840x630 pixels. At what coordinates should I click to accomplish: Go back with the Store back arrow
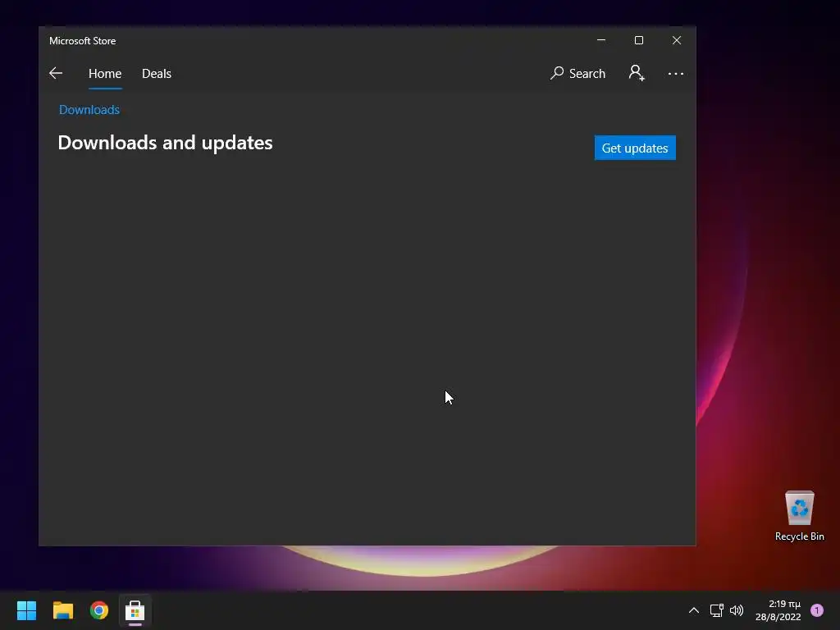pyautogui.click(x=56, y=73)
